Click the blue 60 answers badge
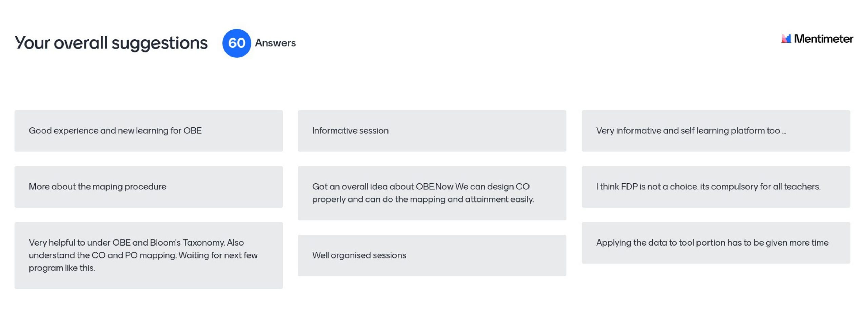 [236, 43]
